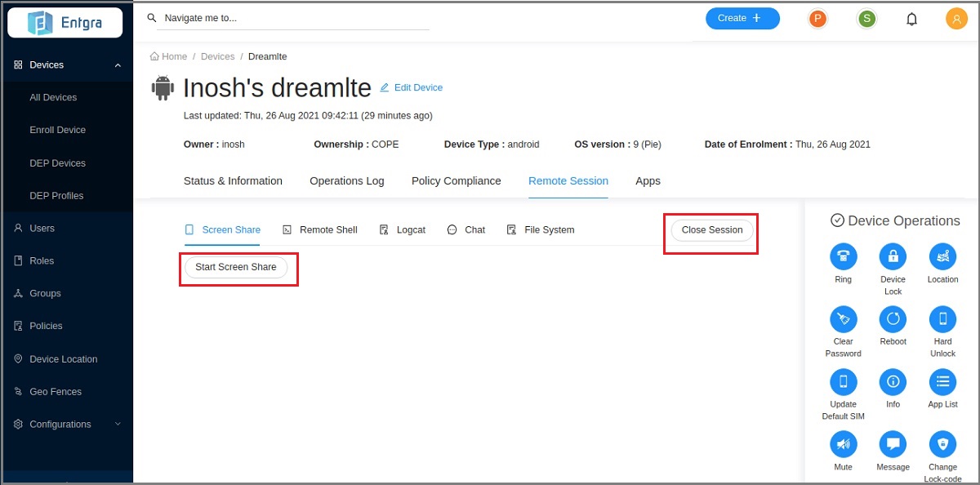This screenshot has width=980, height=485.
Task: Click the Start Screen Share button
Action: (x=236, y=267)
